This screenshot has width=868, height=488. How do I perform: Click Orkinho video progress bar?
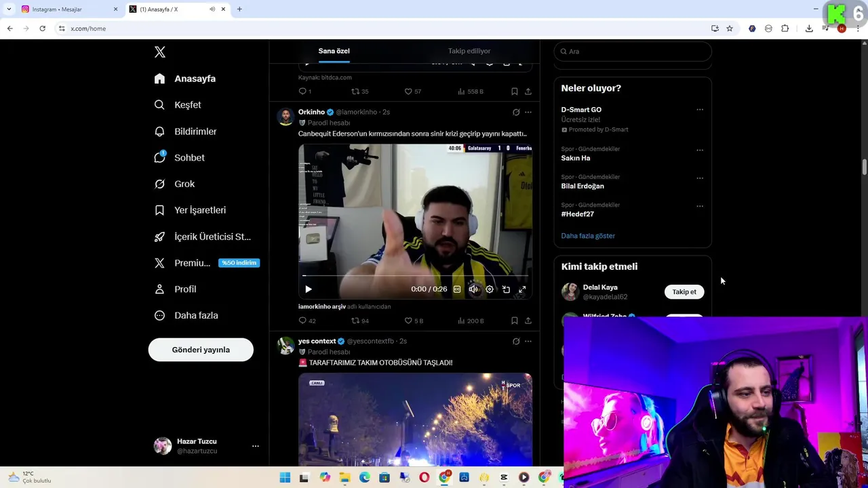pyautogui.click(x=415, y=276)
